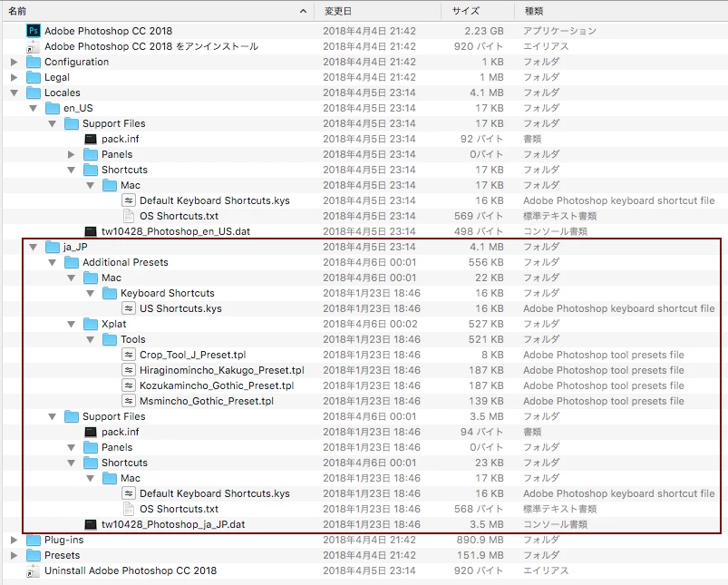
Task: Collapse the en_US folder triangle
Action: coord(33,108)
